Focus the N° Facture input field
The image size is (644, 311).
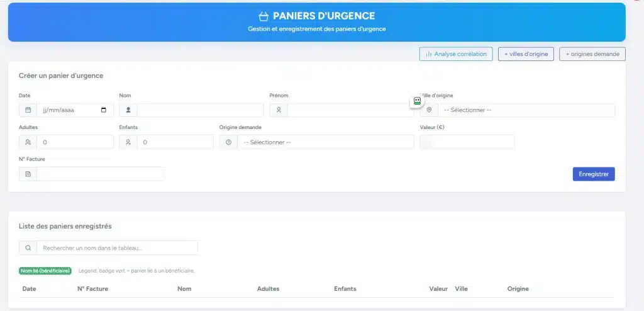(101, 174)
